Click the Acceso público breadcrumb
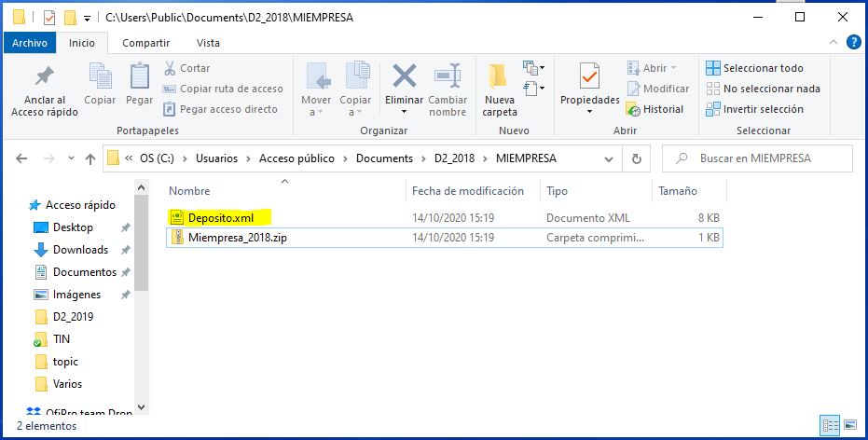868x440 pixels. 296,158
